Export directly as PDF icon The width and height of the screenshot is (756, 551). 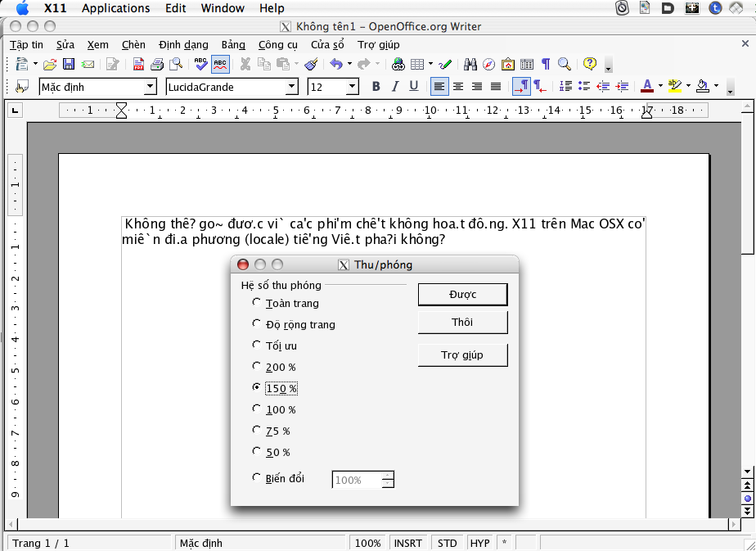(138, 64)
